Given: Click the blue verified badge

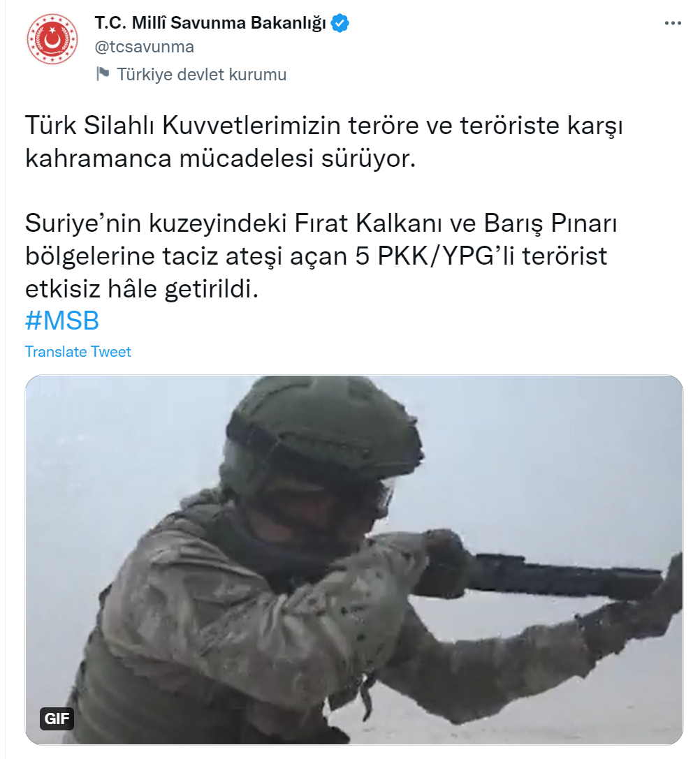Looking at the screenshot, I should tap(340, 23).
